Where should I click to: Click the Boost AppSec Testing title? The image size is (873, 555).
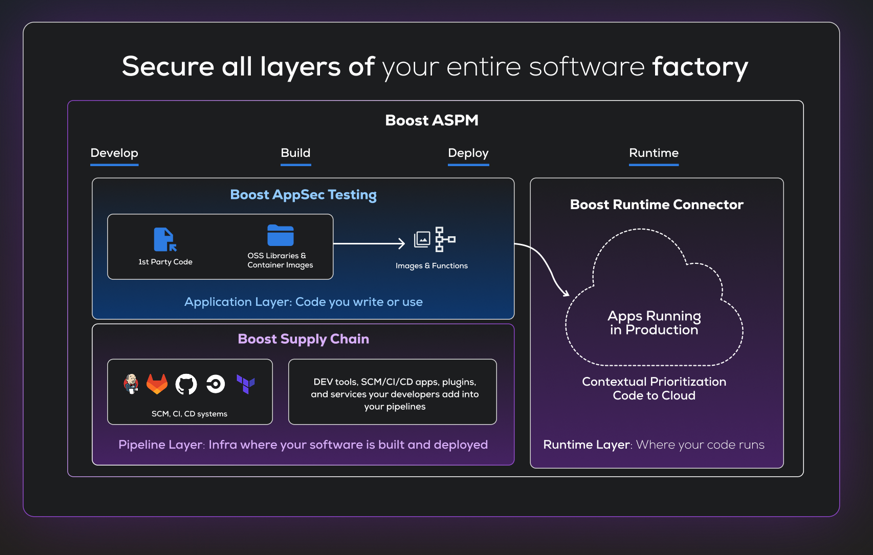303,195
